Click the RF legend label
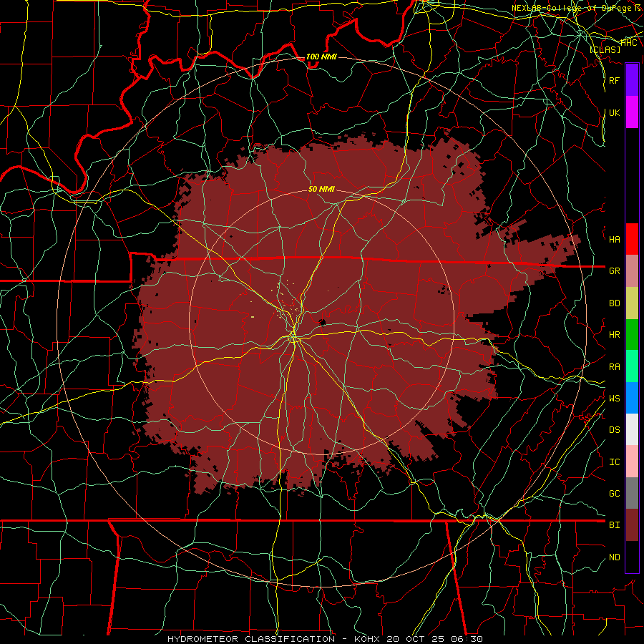 click(614, 80)
